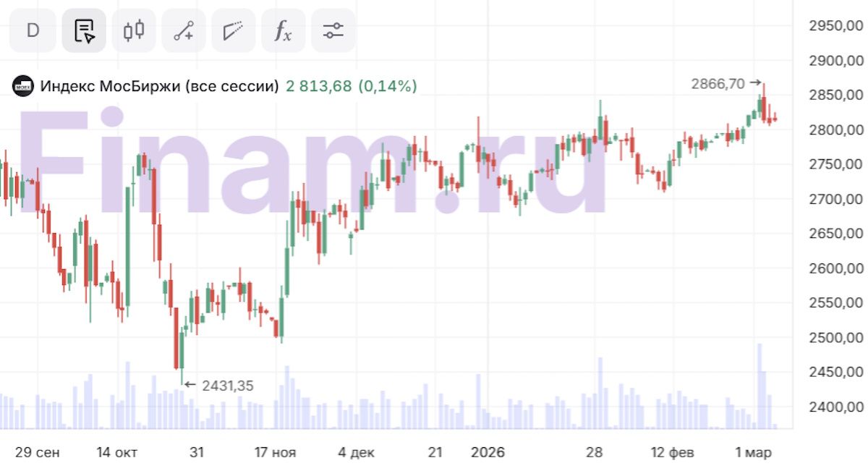Select the 1 мар date label
This screenshot has width=868, height=471.
click(x=754, y=453)
